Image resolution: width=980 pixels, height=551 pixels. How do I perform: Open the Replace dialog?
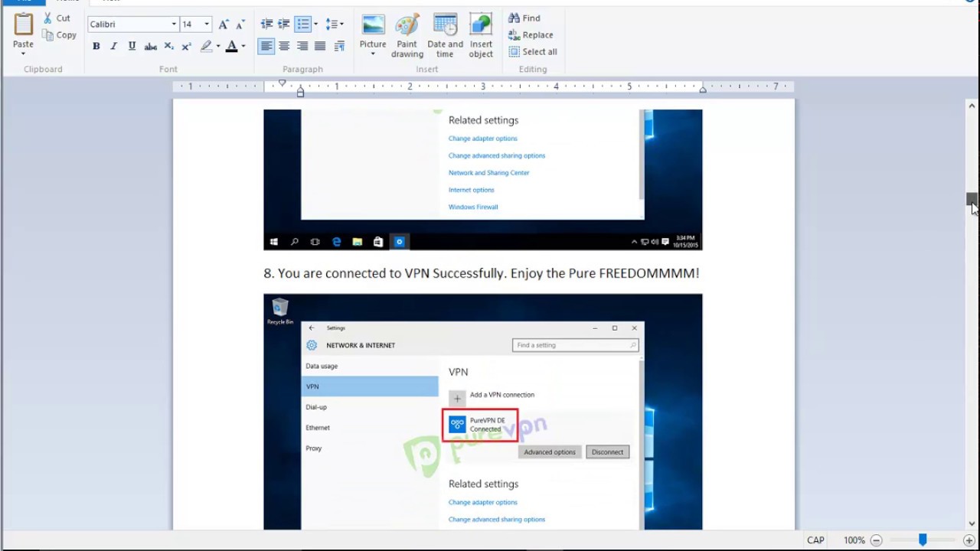click(x=531, y=34)
